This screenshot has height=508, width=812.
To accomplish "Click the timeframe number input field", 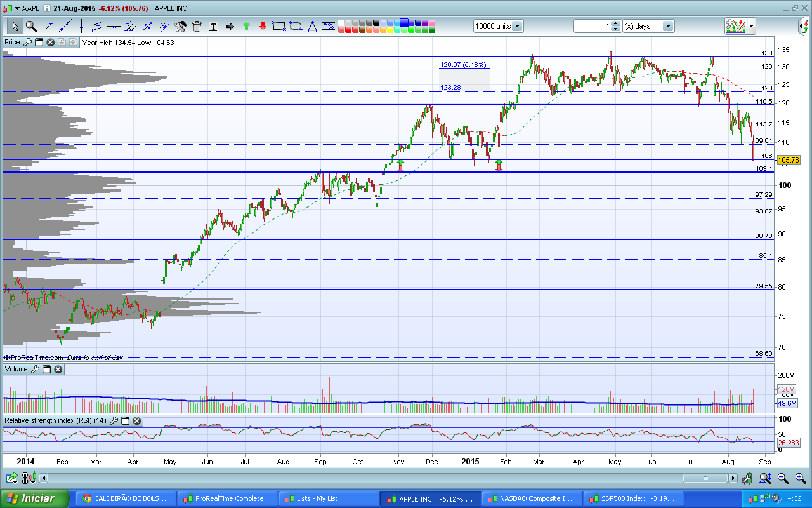I will pyautogui.click(x=593, y=26).
